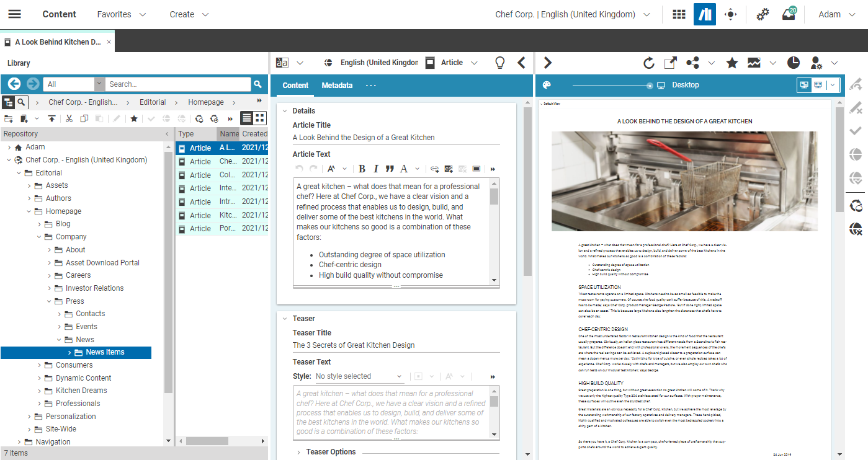
Task: Switch to the Metadata tab
Action: [x=337, y=86]
